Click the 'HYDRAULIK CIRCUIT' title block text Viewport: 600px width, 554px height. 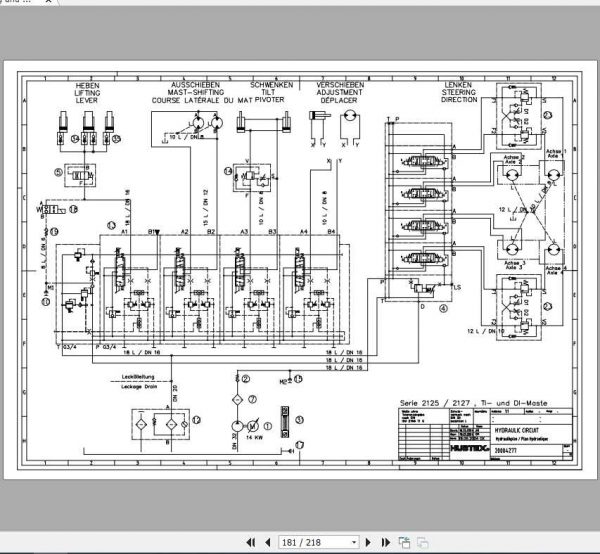coord(516,430)
